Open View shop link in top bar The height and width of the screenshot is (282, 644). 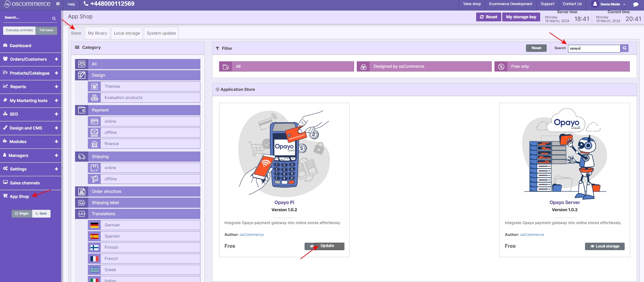pos(472,4)
